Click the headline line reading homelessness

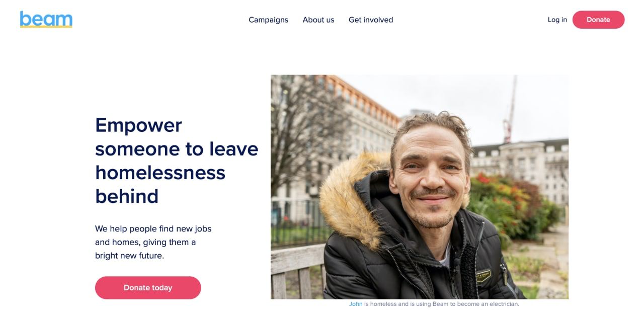click(160, 173)
